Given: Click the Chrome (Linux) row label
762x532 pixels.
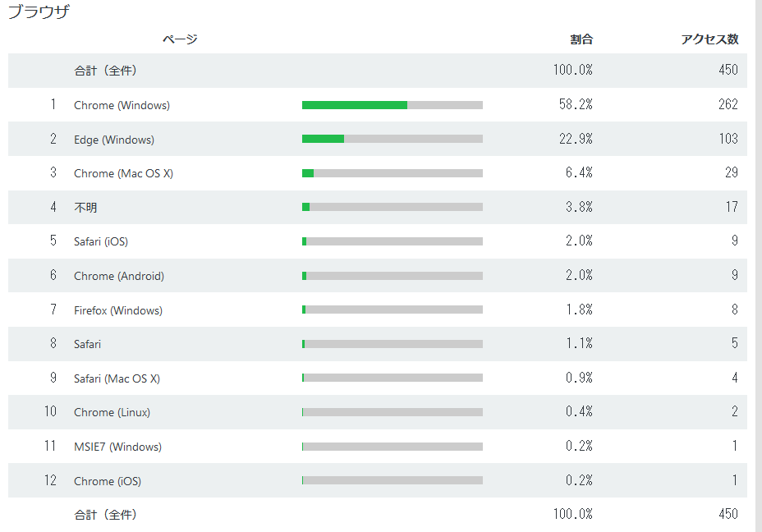Looking at the screenshot, I should coord(112,412).
